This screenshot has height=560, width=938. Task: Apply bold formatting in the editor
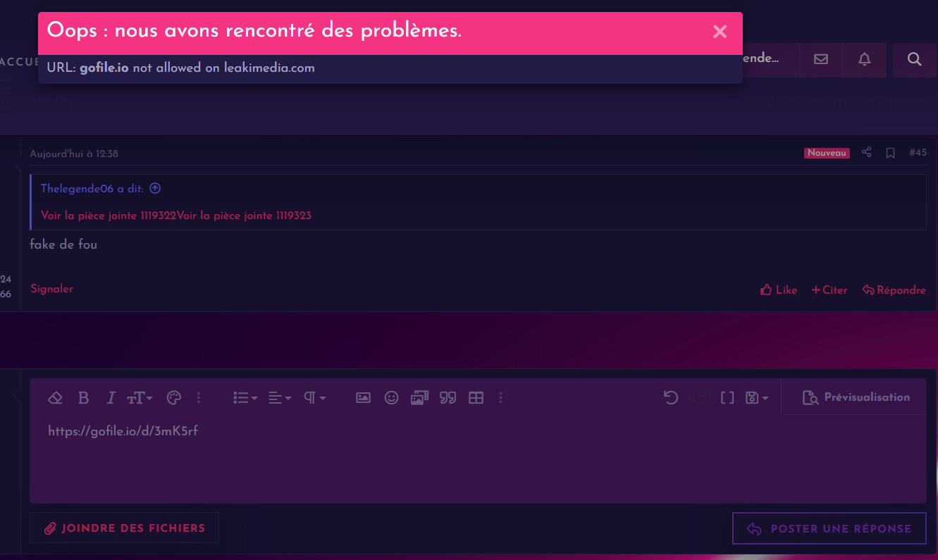click(83, 397)
